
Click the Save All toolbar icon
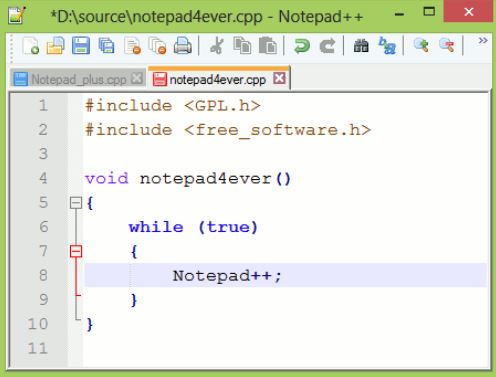[106, 46]
